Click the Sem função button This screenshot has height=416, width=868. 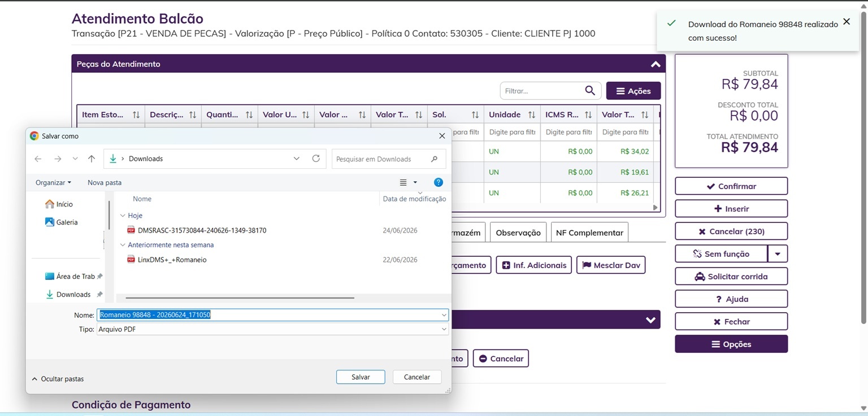[x=721, y=254]
